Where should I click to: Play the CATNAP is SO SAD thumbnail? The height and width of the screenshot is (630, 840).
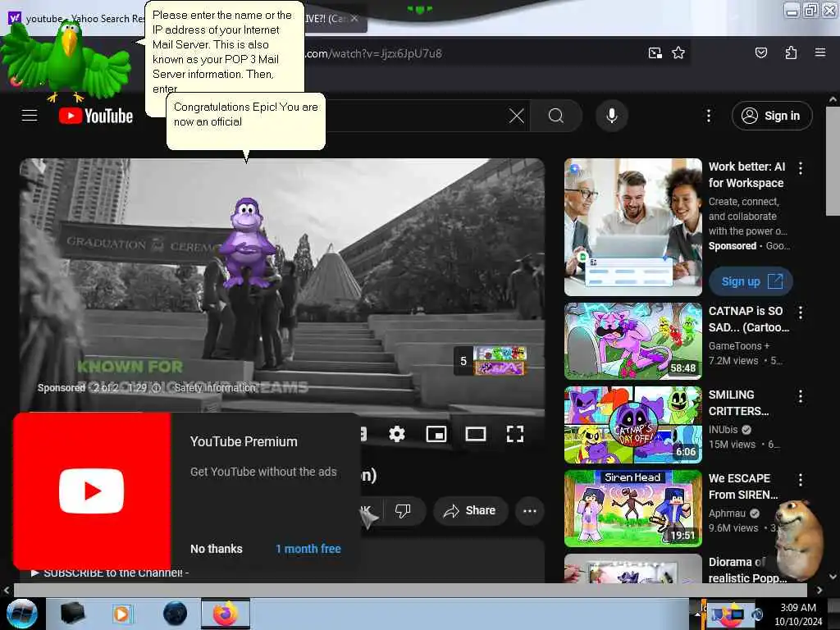633,340
